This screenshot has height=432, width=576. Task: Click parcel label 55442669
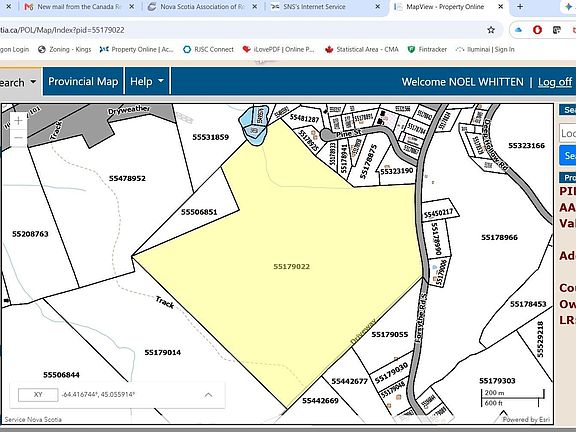coord(320,401)
